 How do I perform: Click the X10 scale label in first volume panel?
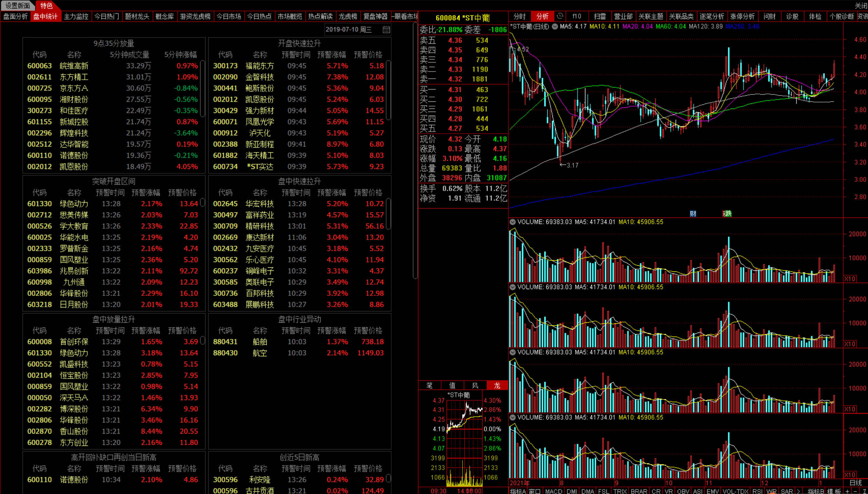(850, 279)
